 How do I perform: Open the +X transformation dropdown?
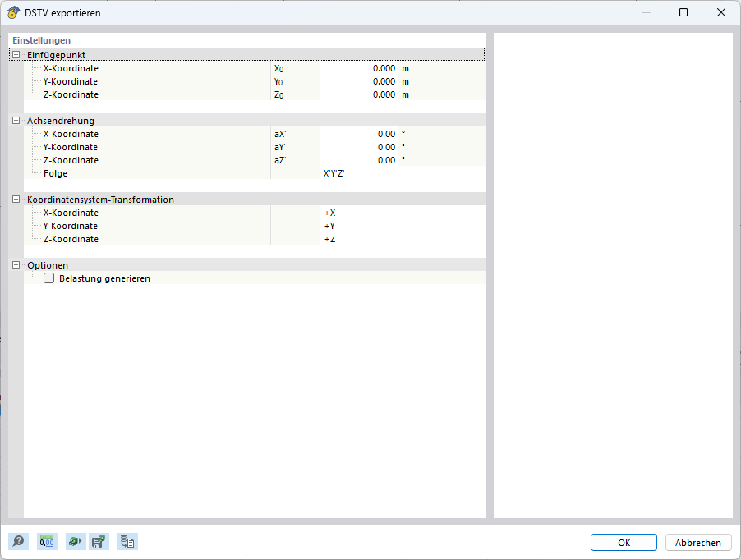coord(403,213)
